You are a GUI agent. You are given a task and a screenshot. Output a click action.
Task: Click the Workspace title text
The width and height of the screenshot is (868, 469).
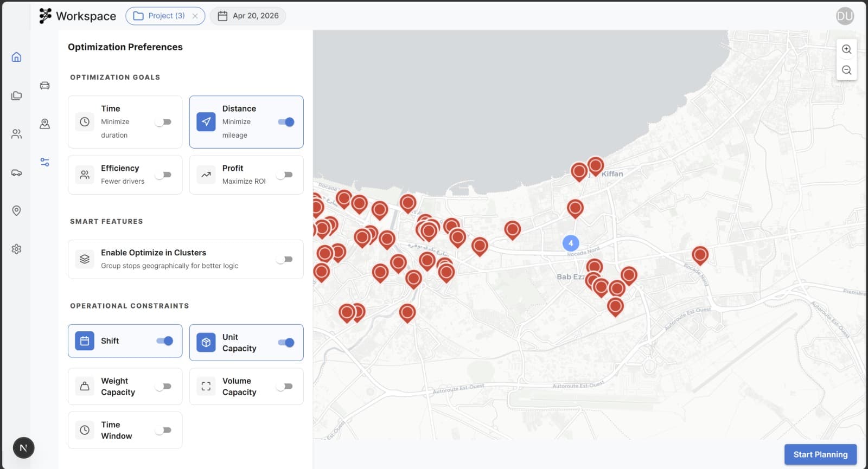click(x=86, y=16)
